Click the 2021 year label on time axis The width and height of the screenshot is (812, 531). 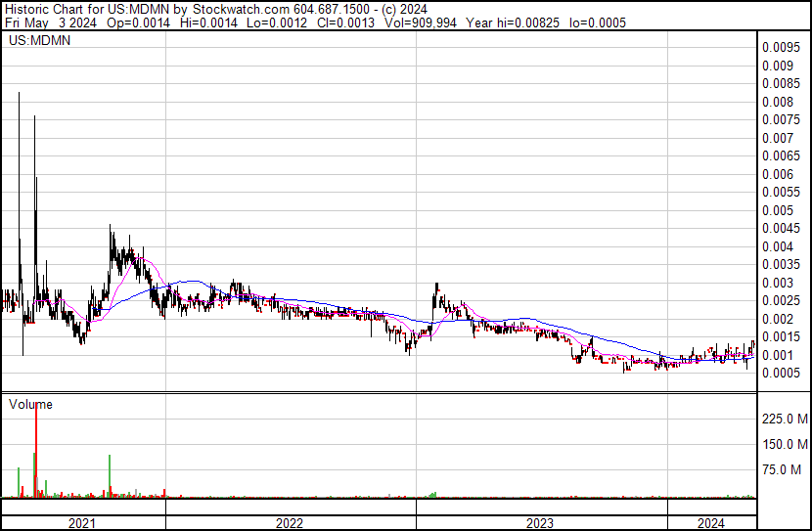click(83, 523)
